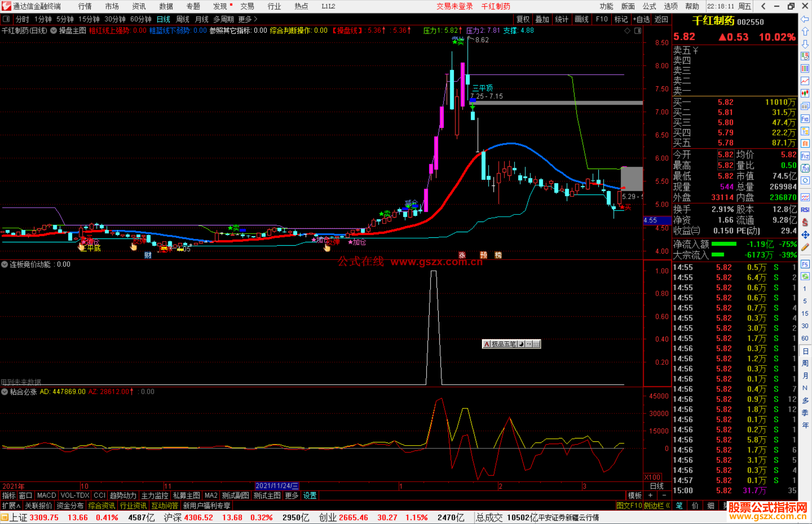Image resolution: width=812 pixels, height=524 pixels.
Task: Open the 资讯 menu
Action: [x=139, y=6]
